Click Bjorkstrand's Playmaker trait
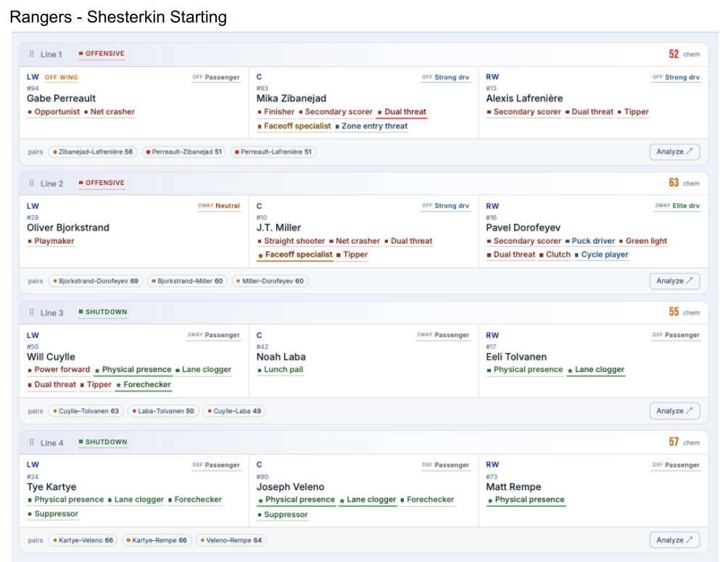Viewport: 728px width, 562px height. pos(51,241)
